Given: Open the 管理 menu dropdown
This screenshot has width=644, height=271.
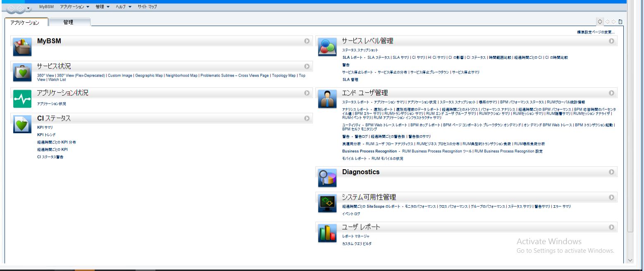Looking at the screenshot, I should 103,7.
